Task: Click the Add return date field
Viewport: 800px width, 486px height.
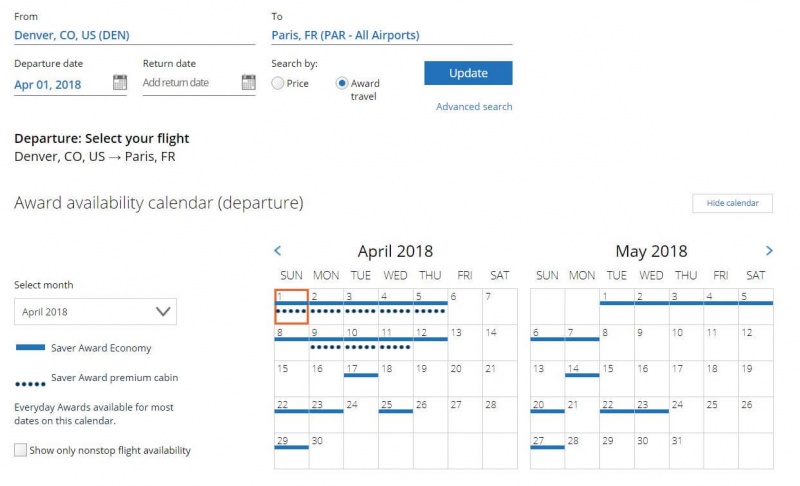Action: click(188, 83)
